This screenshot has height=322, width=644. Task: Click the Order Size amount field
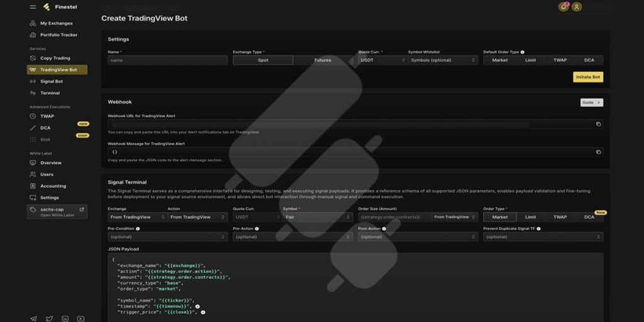(395, 217)
